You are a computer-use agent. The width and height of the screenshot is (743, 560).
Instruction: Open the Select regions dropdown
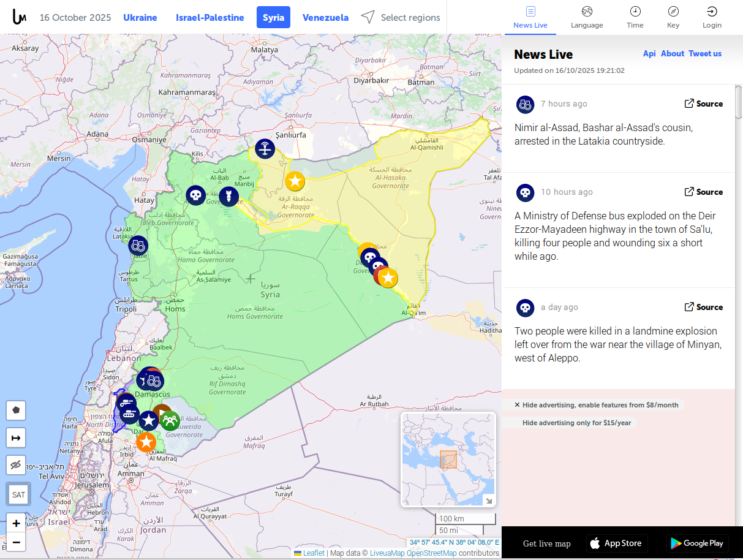click(x=401, y=18)
